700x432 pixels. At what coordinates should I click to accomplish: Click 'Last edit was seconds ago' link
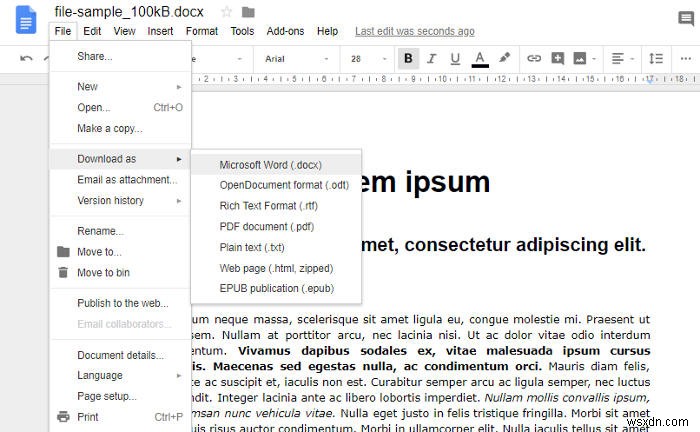point(415,31)
